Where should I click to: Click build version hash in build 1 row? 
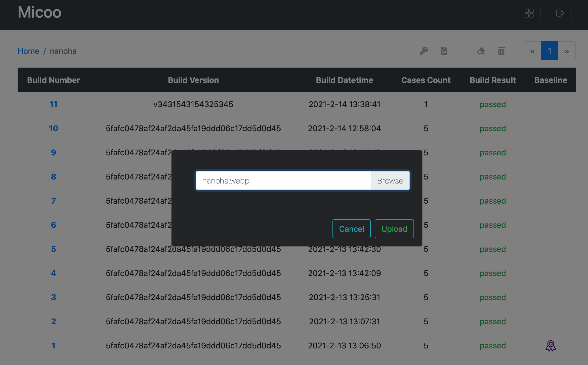[193, 346]
